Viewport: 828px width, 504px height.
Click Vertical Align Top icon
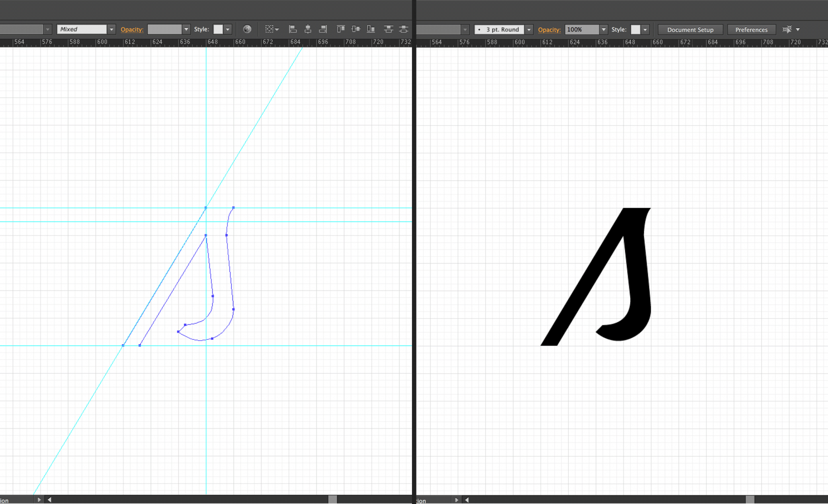(x=341, y=29)
